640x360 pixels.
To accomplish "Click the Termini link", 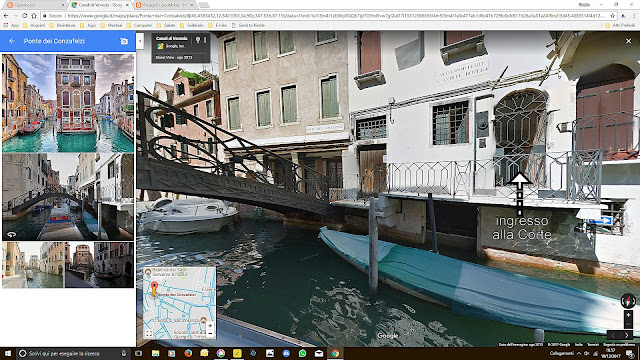I will coord(593,345).
